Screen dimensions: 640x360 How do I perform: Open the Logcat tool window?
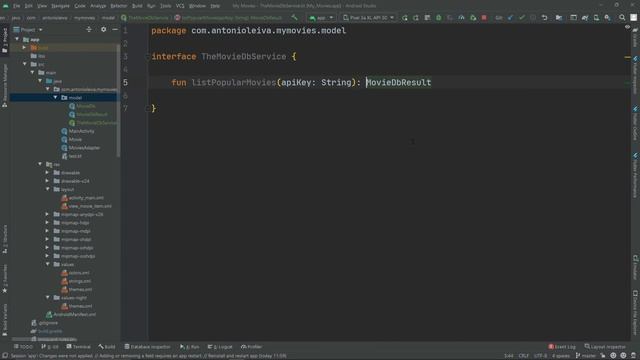point(220,347)
